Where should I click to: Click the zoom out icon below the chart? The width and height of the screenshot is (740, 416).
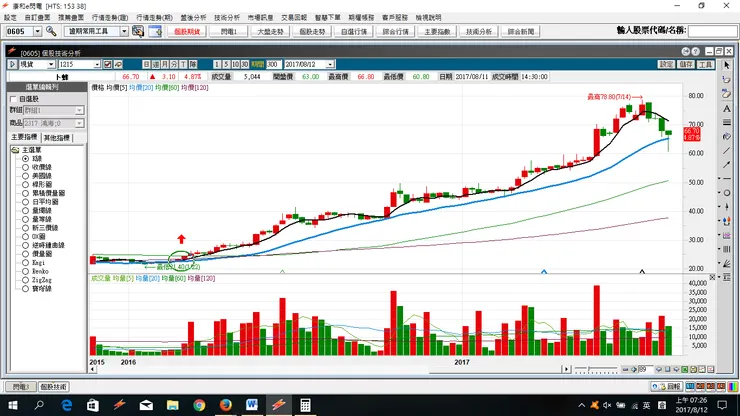[x=625, y=369]
